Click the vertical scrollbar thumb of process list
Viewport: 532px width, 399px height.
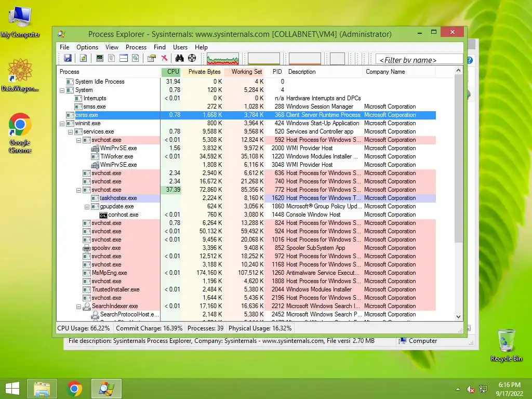coord(458,158)
